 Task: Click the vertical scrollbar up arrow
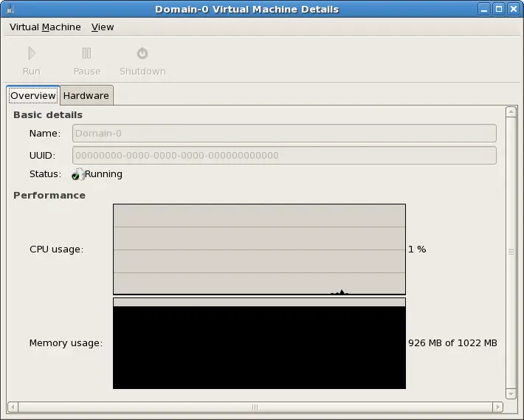coord(511,112)
